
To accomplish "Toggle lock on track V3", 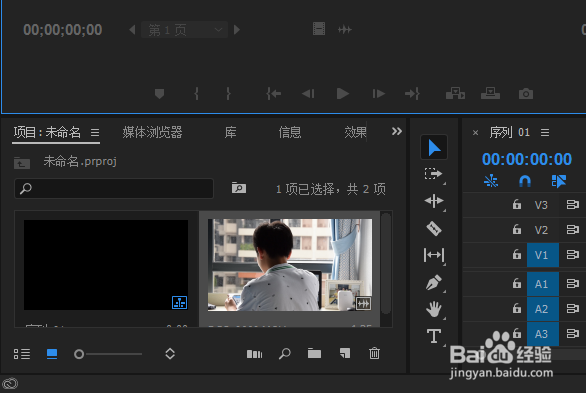I will 516,204.
